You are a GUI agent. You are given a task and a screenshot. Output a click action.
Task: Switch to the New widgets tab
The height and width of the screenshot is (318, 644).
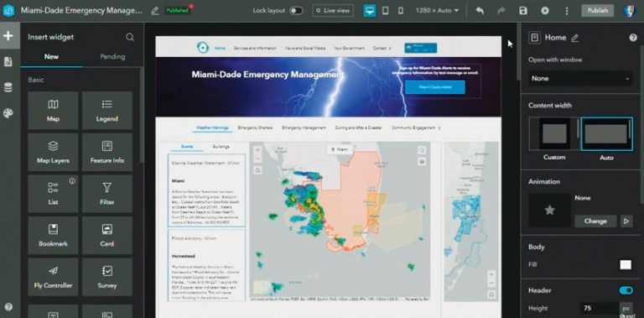pyautogui.click(x=51, y=57)
